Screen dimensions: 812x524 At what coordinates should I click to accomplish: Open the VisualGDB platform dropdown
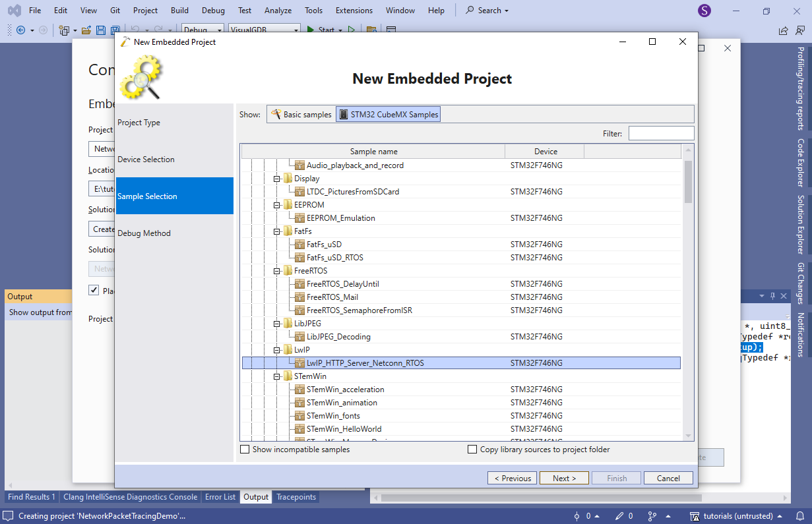[264, 30]
